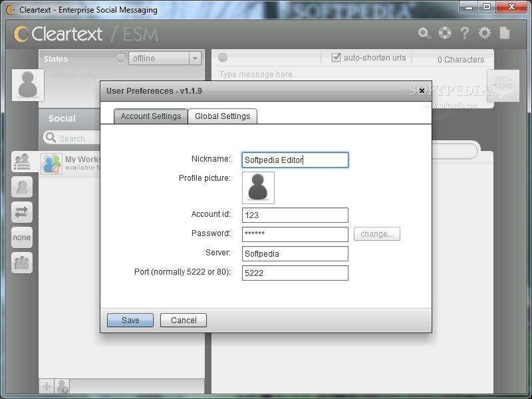Switch to Global Settings tab
Screen dimensions: 532x399
(x=223, y=116)
